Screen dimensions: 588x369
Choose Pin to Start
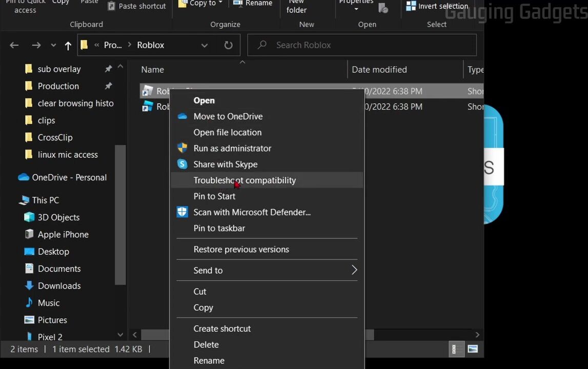[267, 196]
